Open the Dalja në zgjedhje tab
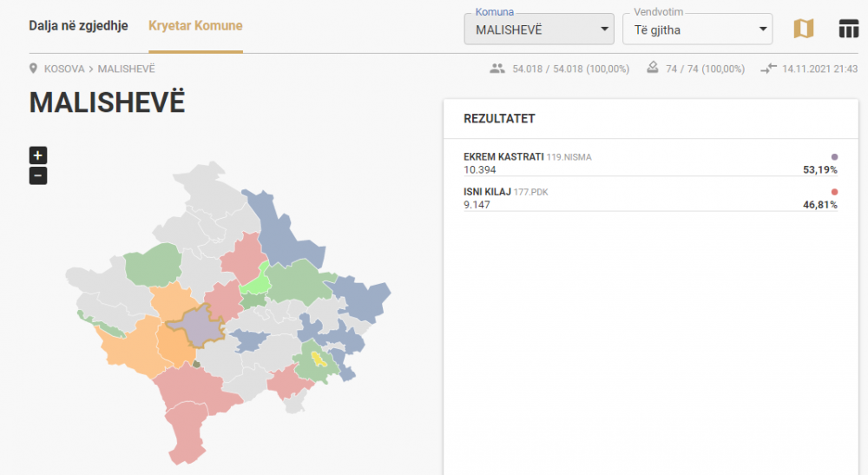 click(79, 26)
